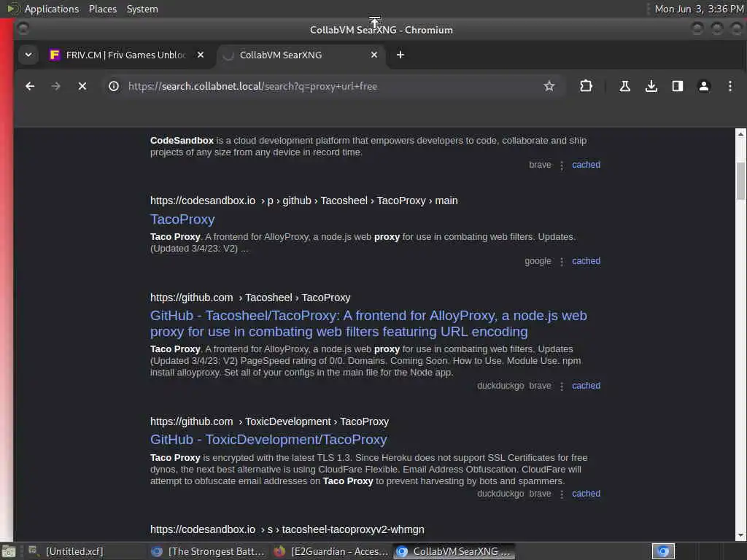
Task: Click https://github.com Tacosheel TacoProxy URL
Action: (250, 297)
